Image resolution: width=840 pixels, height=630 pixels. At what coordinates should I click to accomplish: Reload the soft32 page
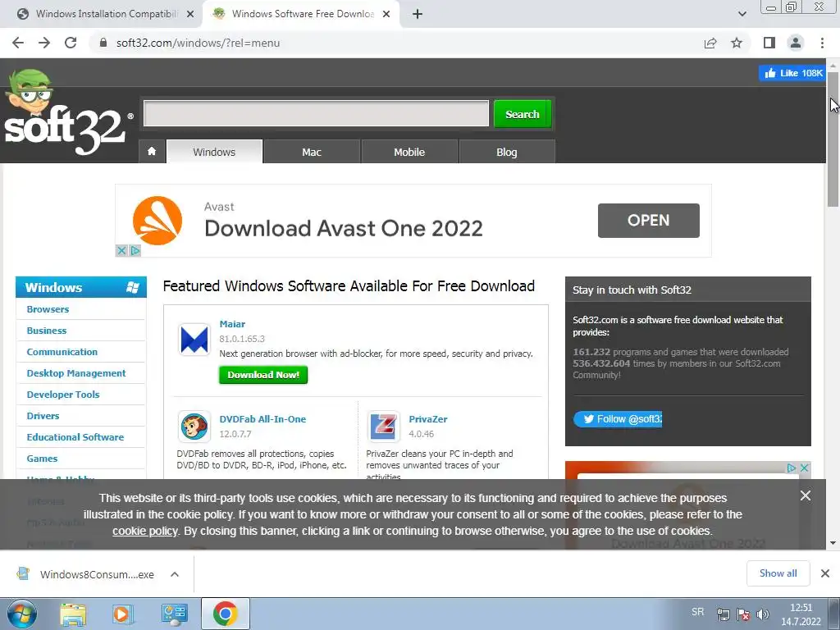click(x=71, y=43)
